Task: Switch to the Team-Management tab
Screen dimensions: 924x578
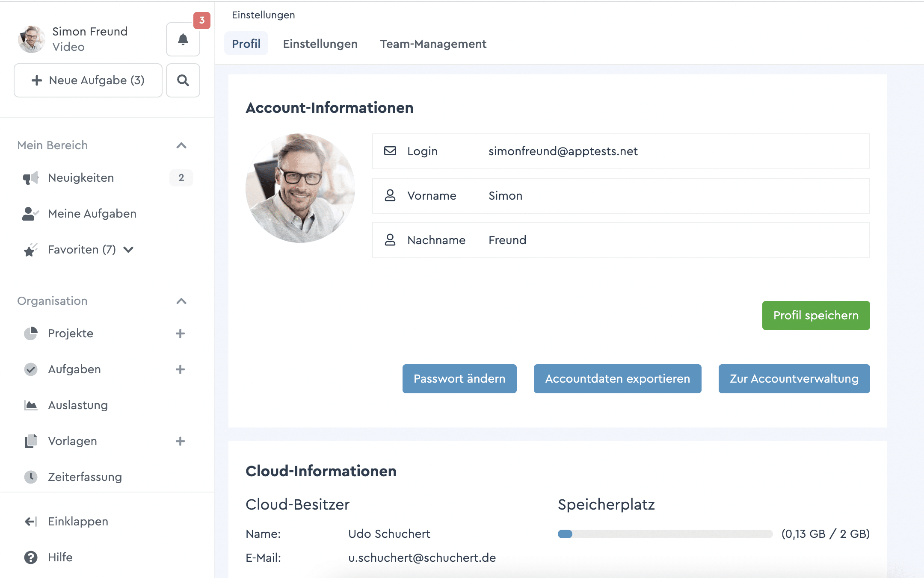Action: click(x=433, y=44)
